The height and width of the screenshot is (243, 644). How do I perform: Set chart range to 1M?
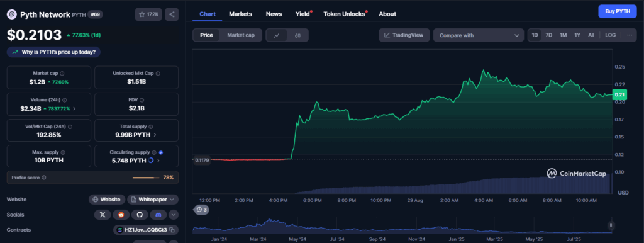563,35
